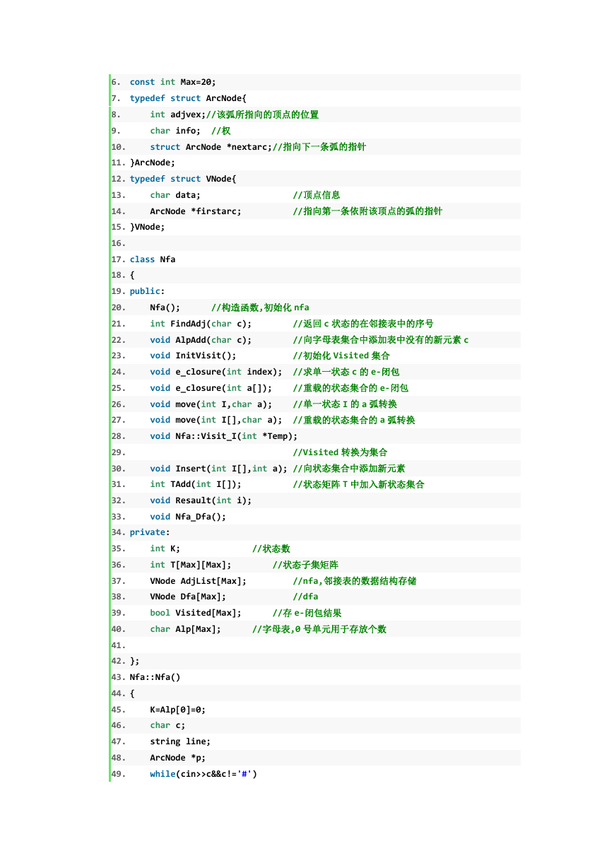Click 'int FindAdj(char c);' declaration
The height and width of the screenshot is (868, 614).
201,324
